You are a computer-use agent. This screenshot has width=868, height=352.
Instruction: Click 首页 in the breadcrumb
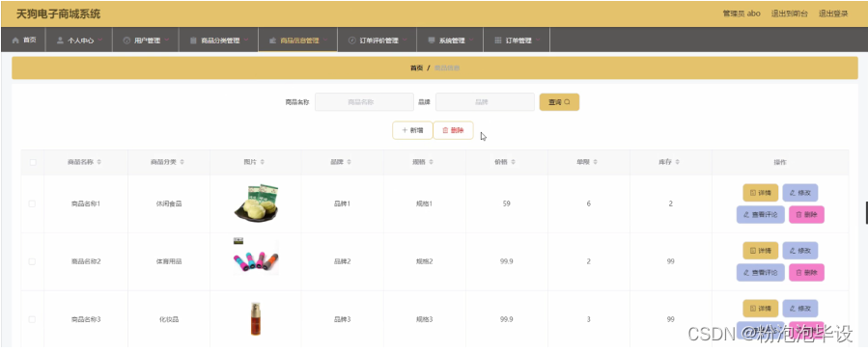[416, 68]
